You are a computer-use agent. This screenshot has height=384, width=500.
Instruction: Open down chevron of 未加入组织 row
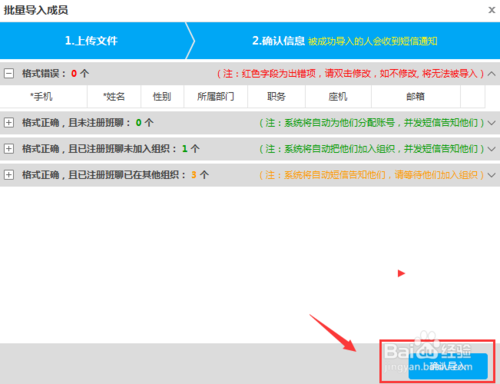491,149
